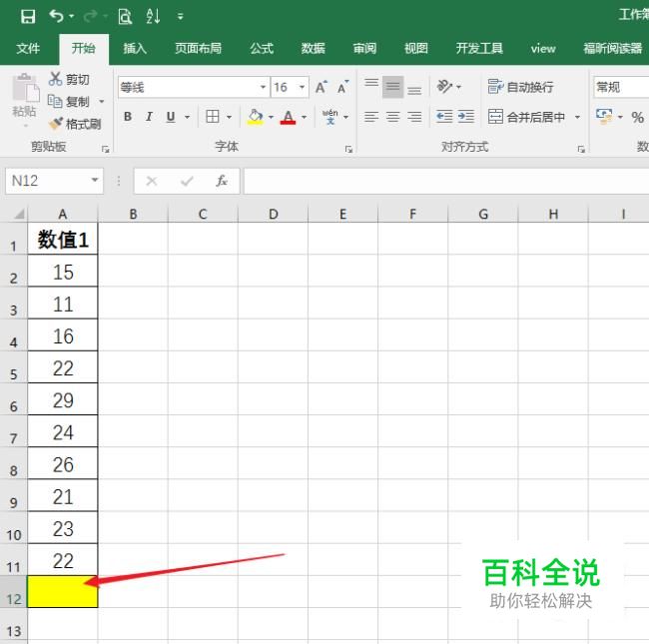Image resolution: width=649 pixels, height=644 pixels.
Task: Click the Sort A to Z icon
Action: tap(153, 16)
